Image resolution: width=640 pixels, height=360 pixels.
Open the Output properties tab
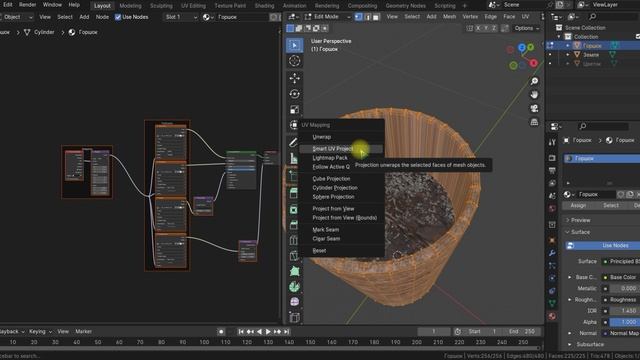[x=552, y=171]
